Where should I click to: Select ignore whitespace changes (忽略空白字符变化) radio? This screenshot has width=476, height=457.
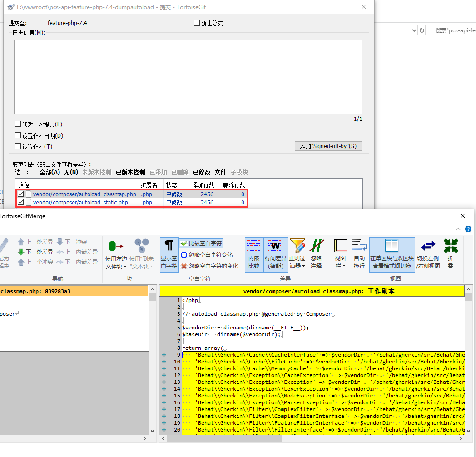coord(184,255)
